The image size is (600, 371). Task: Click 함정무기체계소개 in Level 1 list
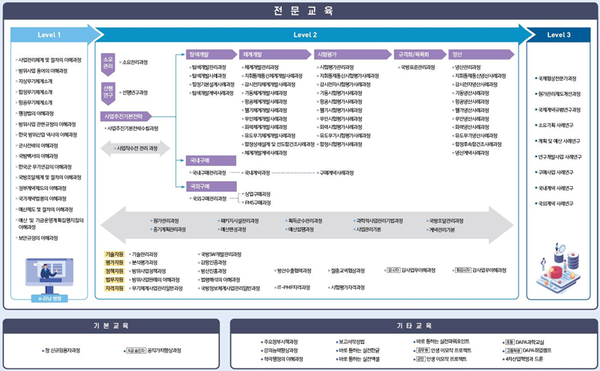35,92
